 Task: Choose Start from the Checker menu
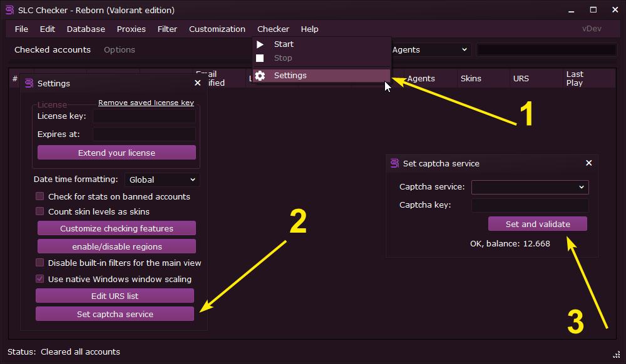click(x=321, y=44)
